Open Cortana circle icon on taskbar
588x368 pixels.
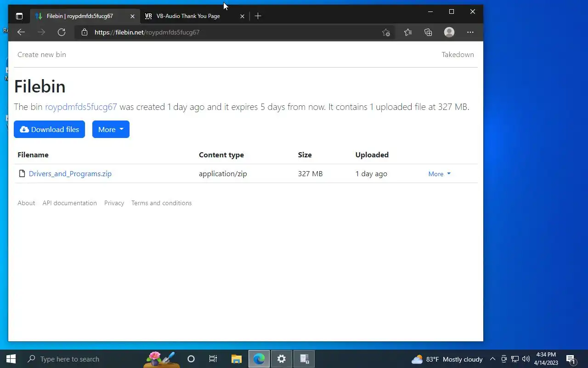(x=191, y=359)
